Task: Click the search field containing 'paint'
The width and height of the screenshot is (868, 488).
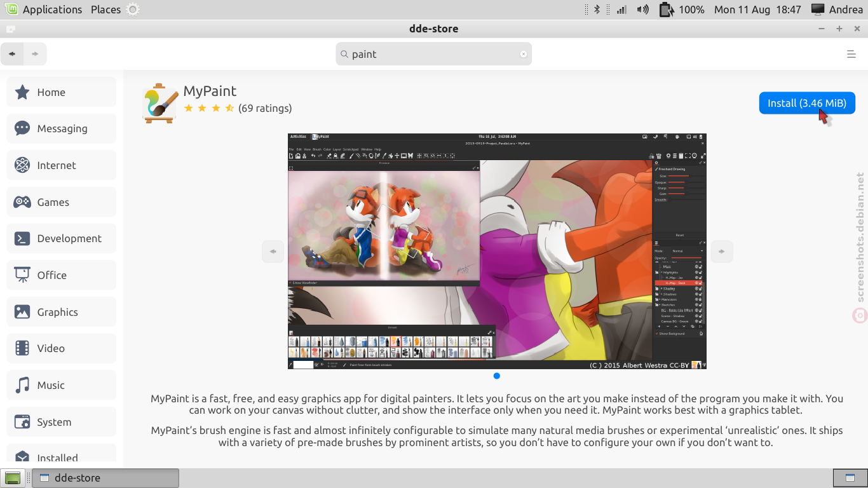Action: coord(433,54)
